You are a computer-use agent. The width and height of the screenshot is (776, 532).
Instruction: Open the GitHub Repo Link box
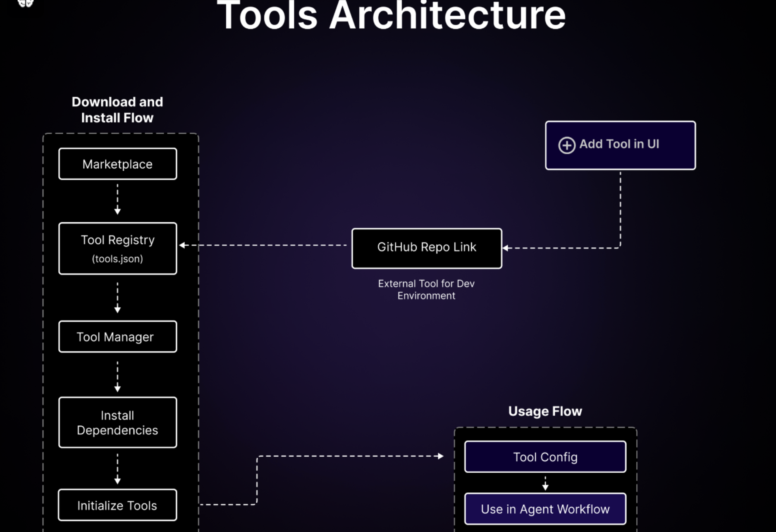click(427, 248)
